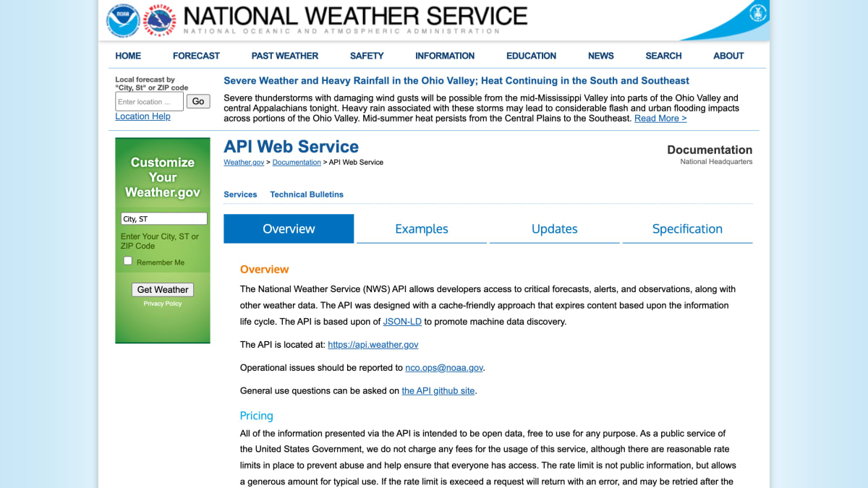This screenshot has width=868, height=488.
Task: Click the National Weather Service emblem
Action: click(160, 21)
